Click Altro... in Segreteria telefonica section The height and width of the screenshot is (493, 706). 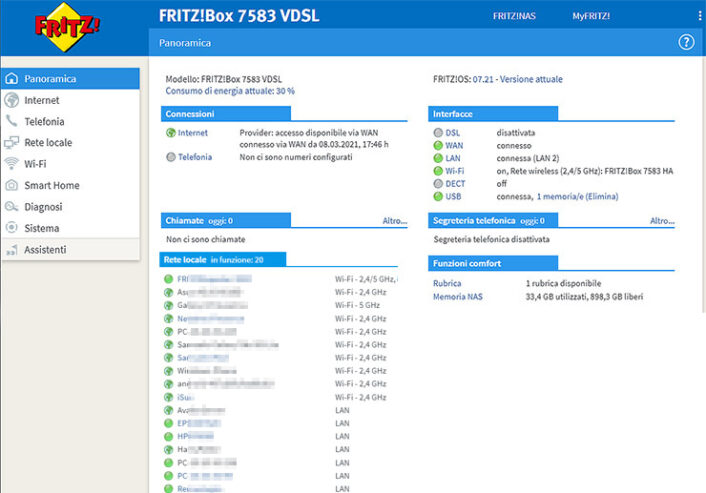point(662,220)
